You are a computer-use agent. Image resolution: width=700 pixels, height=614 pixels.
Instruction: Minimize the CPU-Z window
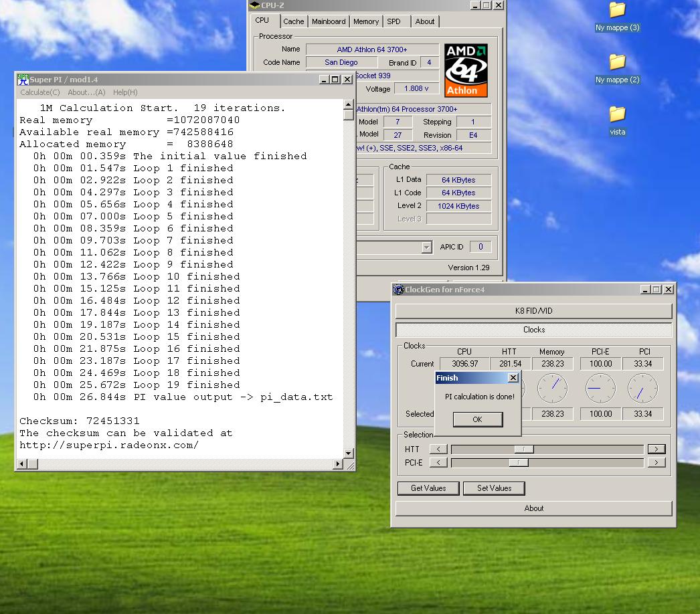[x=475, y=5]
